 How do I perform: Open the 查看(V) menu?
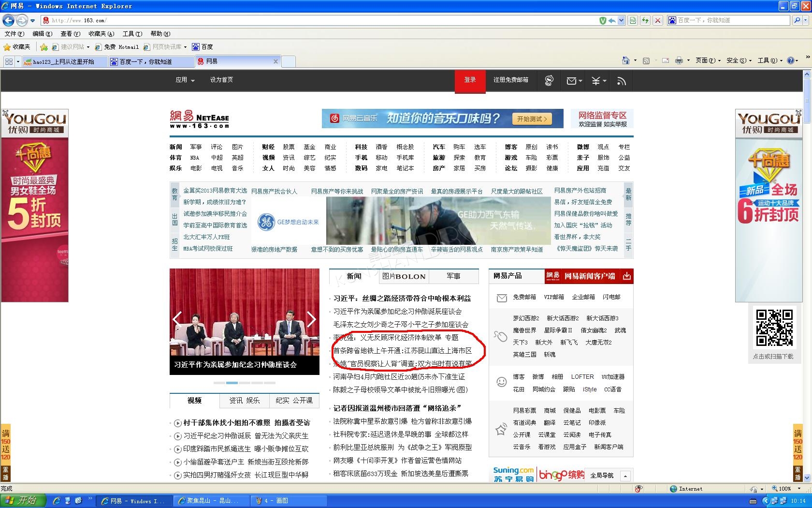[x=70, y=34]
